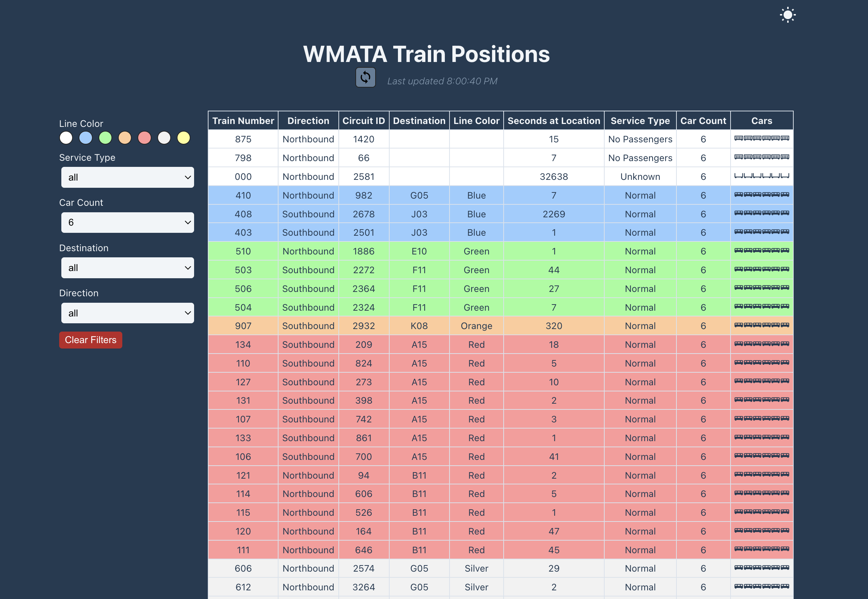Select the yellow line color swatch
The height and width of the screenshot is (599, 868).
pos(183,138)
